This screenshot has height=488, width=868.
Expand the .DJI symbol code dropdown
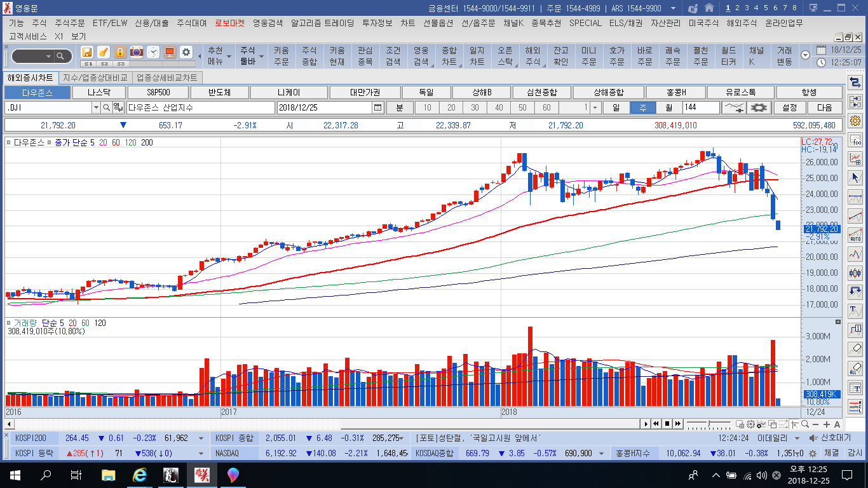tap(97, 108)
